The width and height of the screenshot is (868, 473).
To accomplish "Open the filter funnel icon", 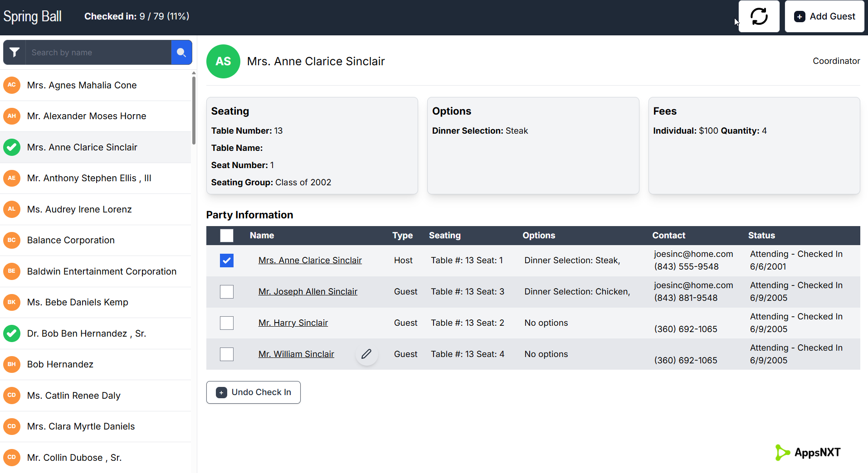I will pyautogui.click(x=15, y=53).
